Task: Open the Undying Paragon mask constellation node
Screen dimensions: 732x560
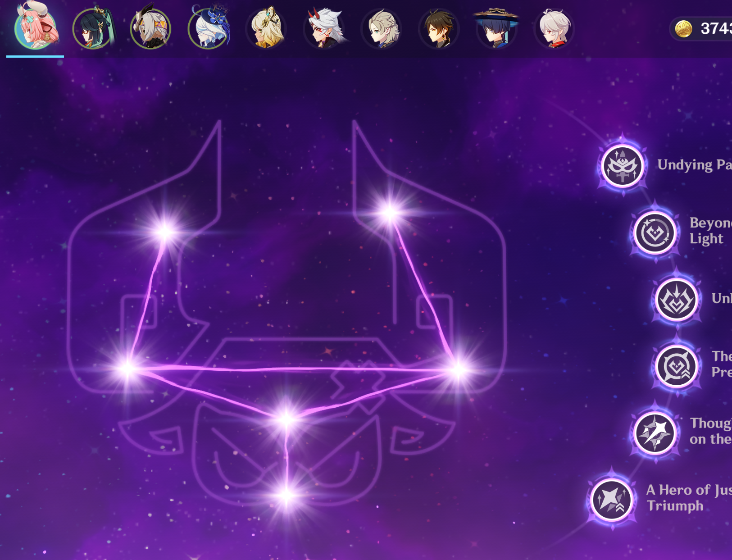Action: [623, 166]
